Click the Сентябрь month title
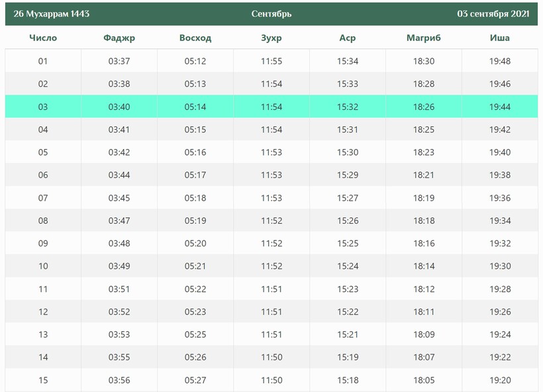 point(271,14)
